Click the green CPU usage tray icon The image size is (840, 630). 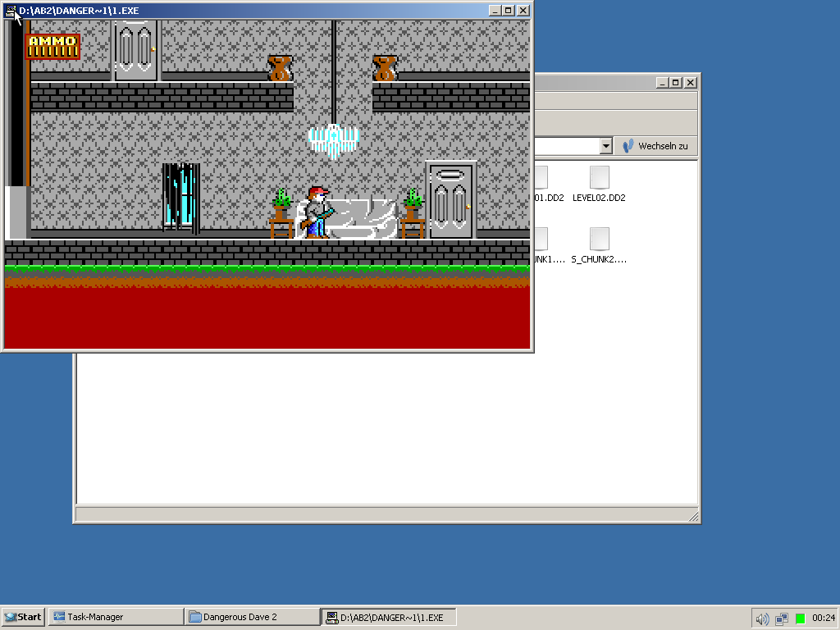(800, 619)
